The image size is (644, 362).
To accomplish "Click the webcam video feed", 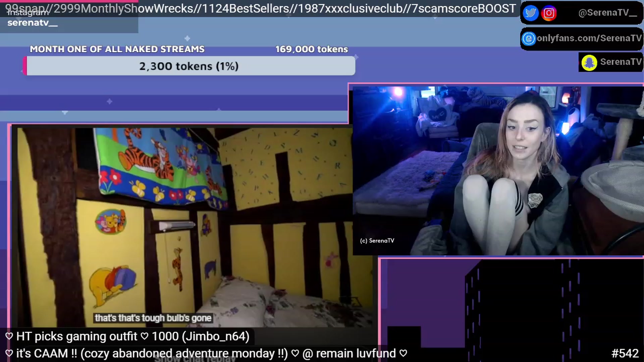I will pos(498,171).
